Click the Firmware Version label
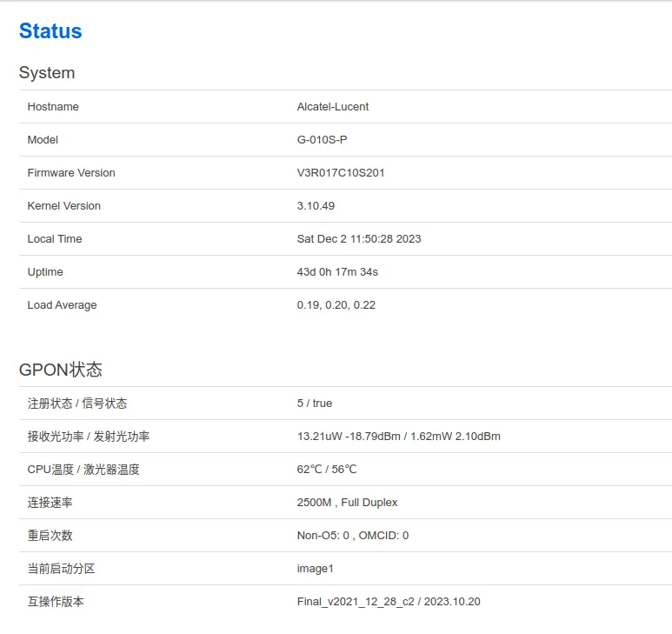The image size is (672, 634). click(x=71, y=172)
